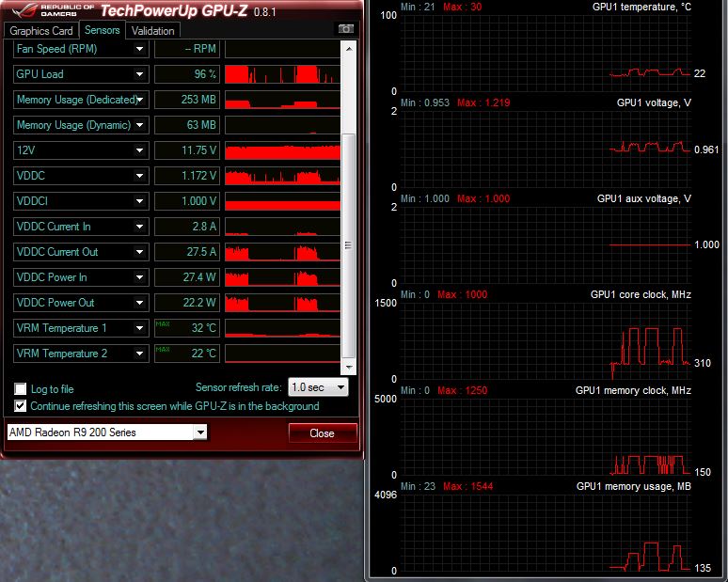The image size is (728, 582).
Task: Click the VDDC reading 1.172 V
Action: pos(187,176)
